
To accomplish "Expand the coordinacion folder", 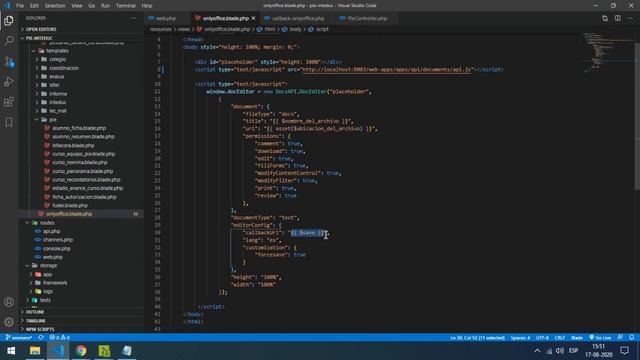I will [64, 68].
